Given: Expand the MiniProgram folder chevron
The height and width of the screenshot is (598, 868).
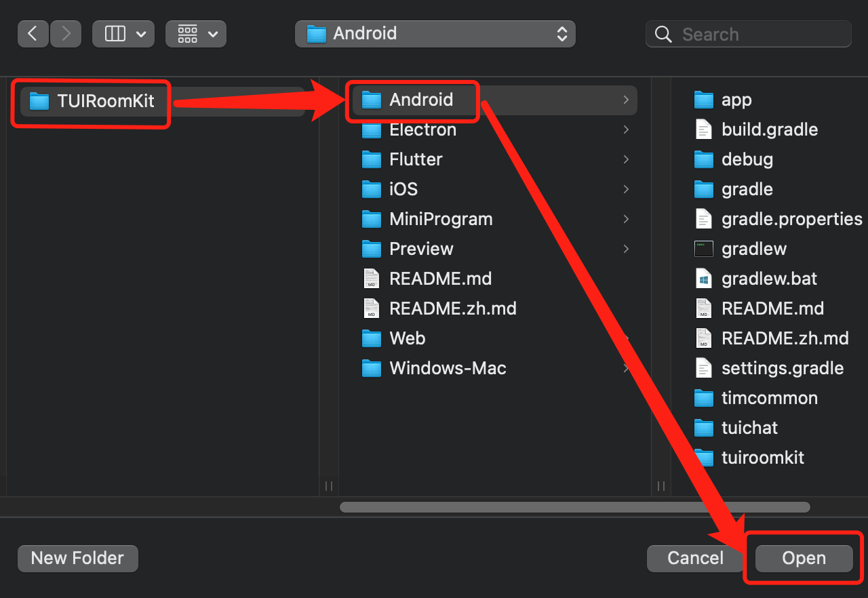Looking at the screenshot, I should [x=625, y=219].
